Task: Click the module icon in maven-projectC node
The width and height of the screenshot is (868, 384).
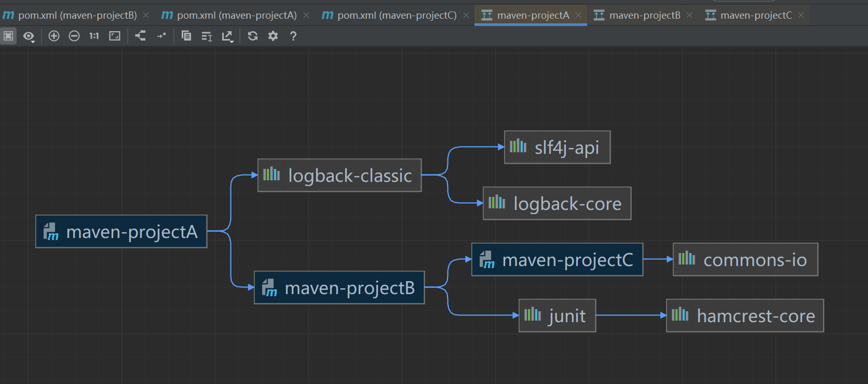Action: (487, 260)
